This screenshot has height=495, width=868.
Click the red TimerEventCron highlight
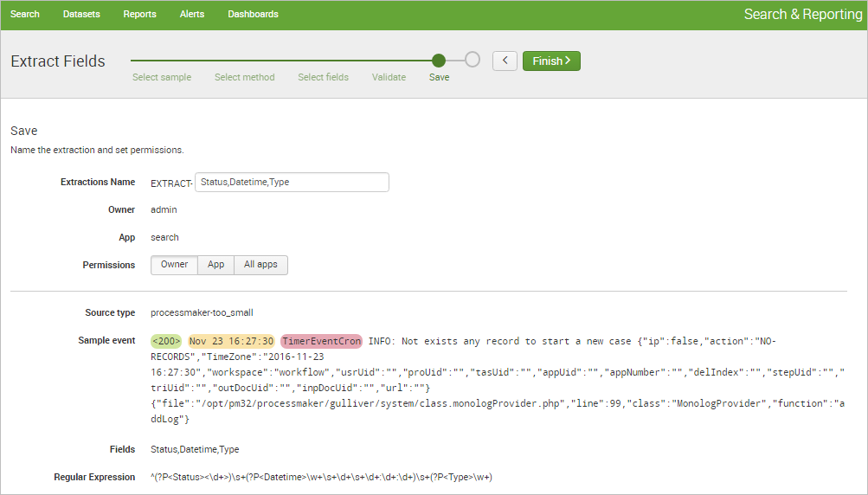(x=321, y=341)
